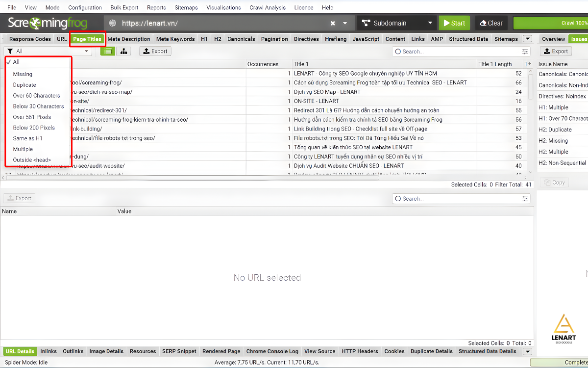
Task: Click the globe icon in URL bar
Action: tap(113, 23)
